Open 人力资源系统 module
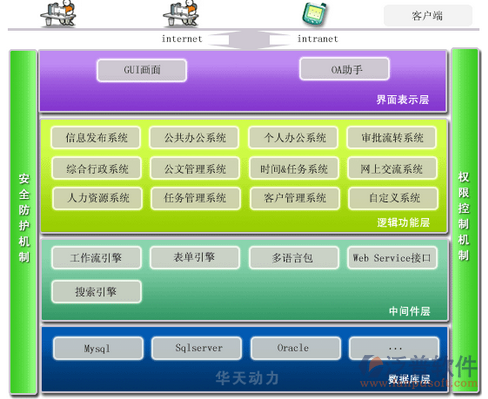 tap(97, 199)
